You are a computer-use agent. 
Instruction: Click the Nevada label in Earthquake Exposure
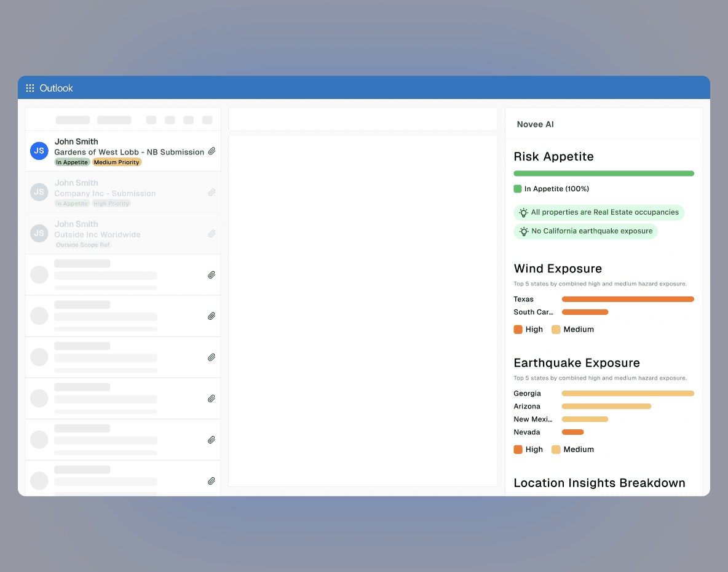point(527,432)
